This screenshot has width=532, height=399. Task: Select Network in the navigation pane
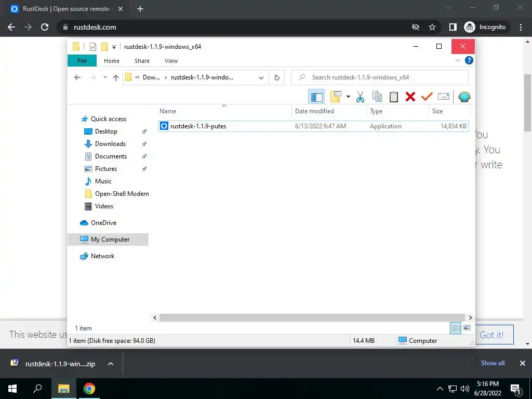(102, 256)
